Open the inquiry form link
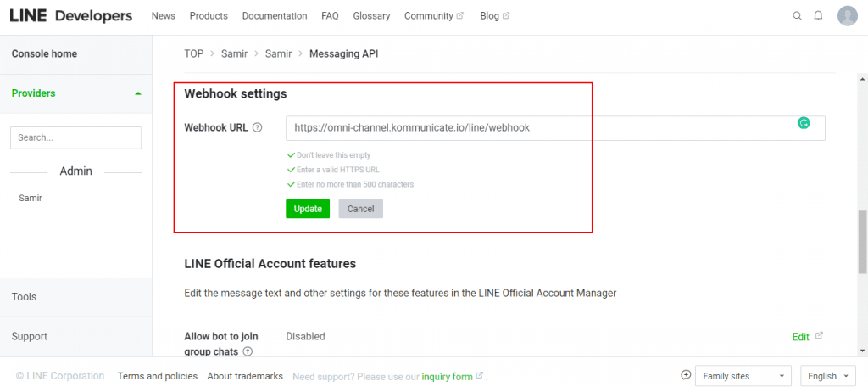The image size is (868, 387). pyautogui.click(x=447, y=377)
